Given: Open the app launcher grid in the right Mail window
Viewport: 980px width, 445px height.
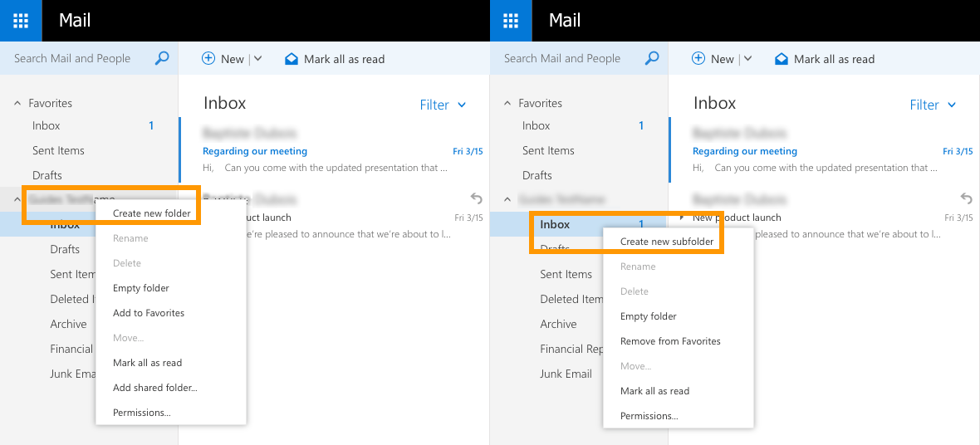Looking at the screenshot, I should pyautogui.click(x=511, y=21).
